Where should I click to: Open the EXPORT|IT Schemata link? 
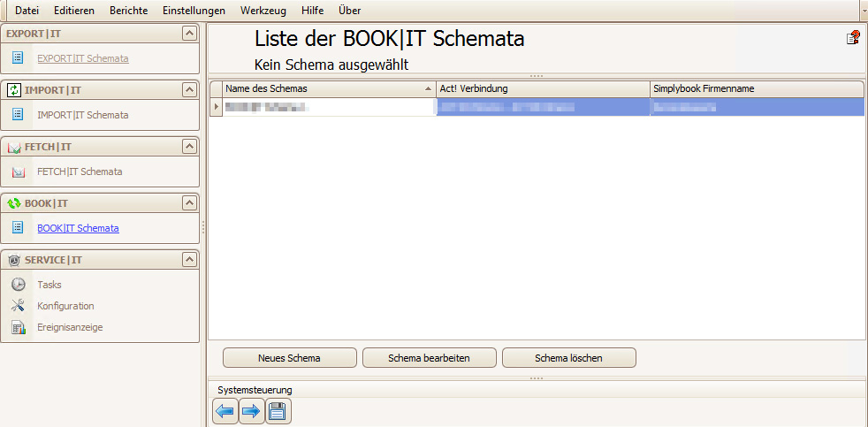83,58
